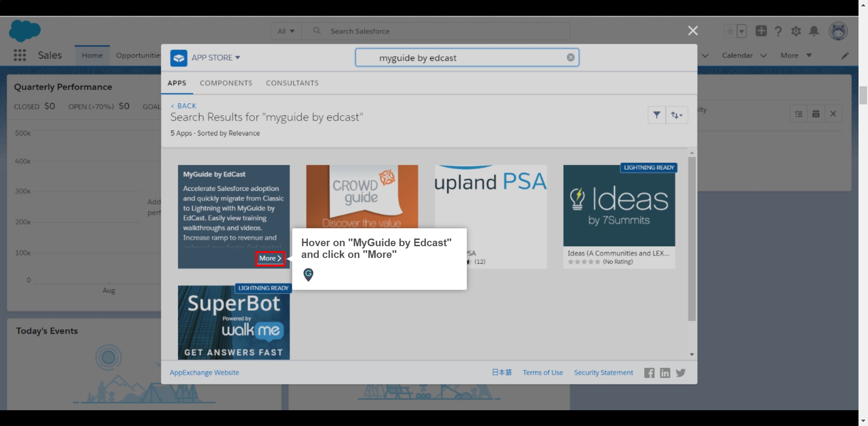Screen dimensions: 868x426
Task: Click the scrollbar down arrow in results
Action: point(692,355)
